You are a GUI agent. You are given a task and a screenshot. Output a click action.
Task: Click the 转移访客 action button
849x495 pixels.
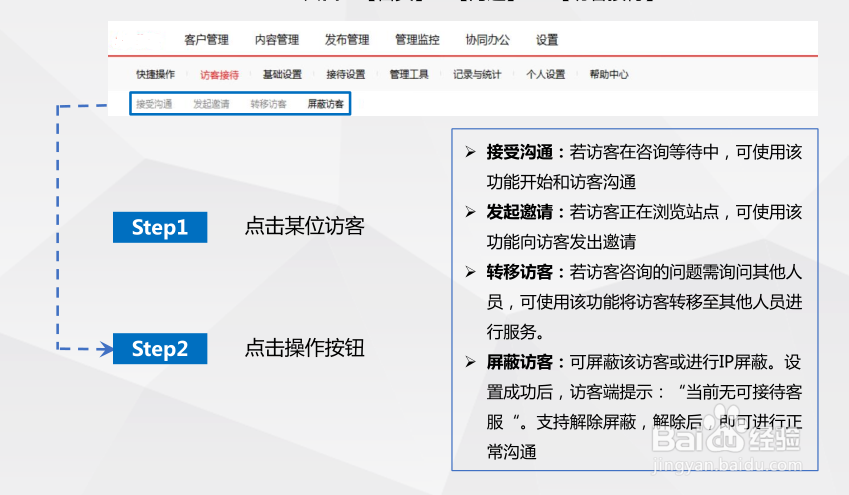click(x=269, y=103)
